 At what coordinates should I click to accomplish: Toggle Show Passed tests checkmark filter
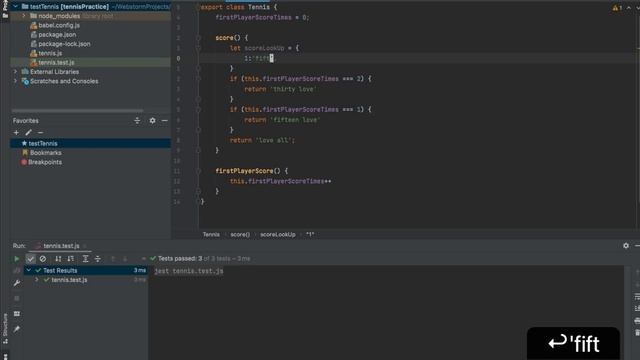point(31,259)
